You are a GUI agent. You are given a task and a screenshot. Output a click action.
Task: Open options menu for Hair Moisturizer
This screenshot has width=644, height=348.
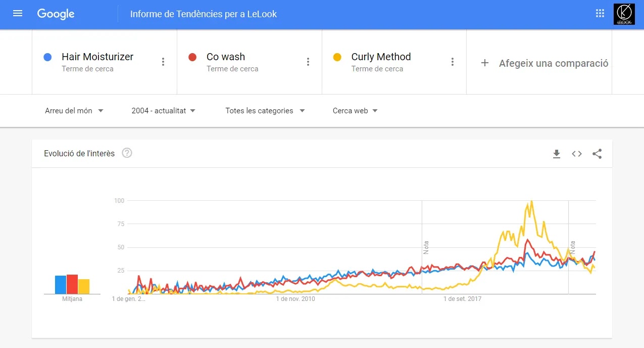click(163, 62)
